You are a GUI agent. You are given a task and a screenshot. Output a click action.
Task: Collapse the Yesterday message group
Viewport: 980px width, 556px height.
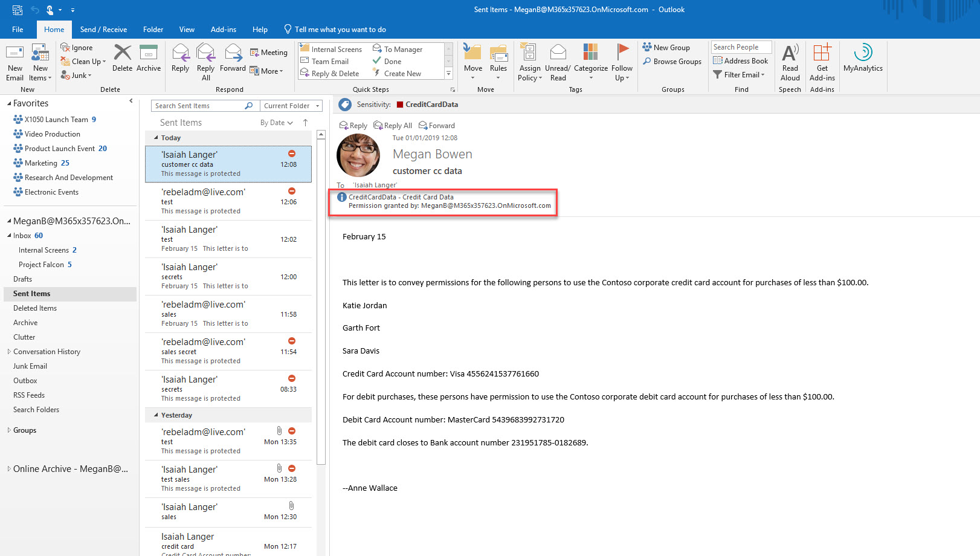click(156, 415)
